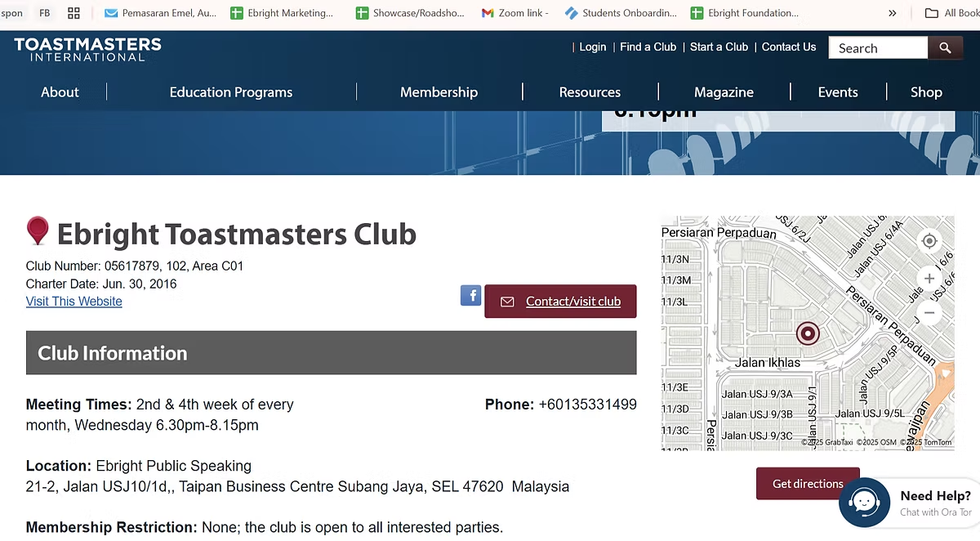This screenshot has height=541, width=980.
Task: Click the Contact Us link
Action: [x=789, y=47]
